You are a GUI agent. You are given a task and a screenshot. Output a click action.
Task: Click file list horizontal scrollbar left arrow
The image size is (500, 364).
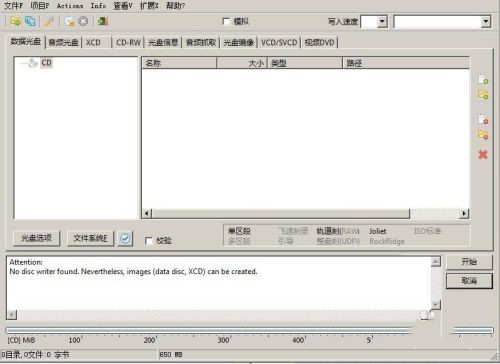(147, 213)
